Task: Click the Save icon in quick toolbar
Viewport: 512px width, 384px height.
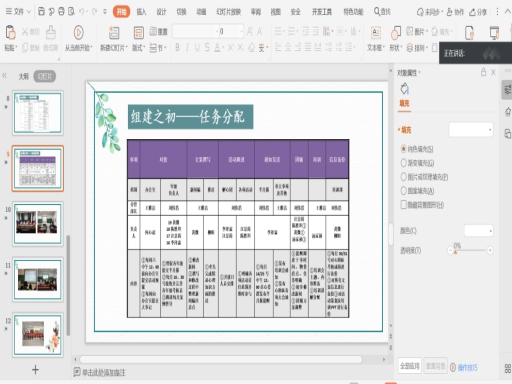Action: tap(41, 12)
